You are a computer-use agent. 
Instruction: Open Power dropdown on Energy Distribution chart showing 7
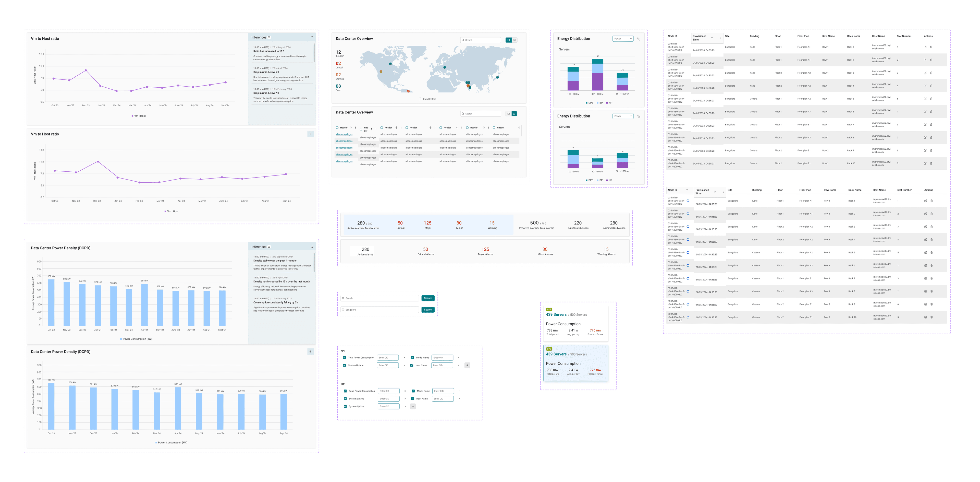coord(623,116)
